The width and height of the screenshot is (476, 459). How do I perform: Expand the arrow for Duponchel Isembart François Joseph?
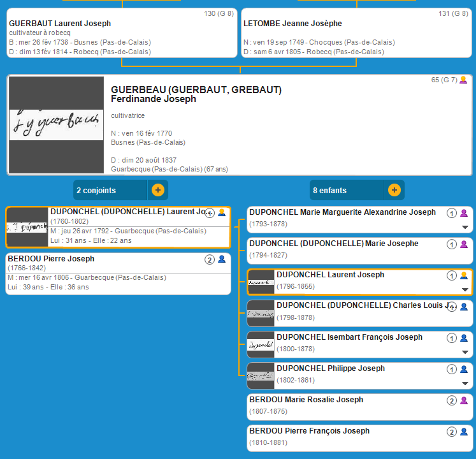click(x=465, y=353)
